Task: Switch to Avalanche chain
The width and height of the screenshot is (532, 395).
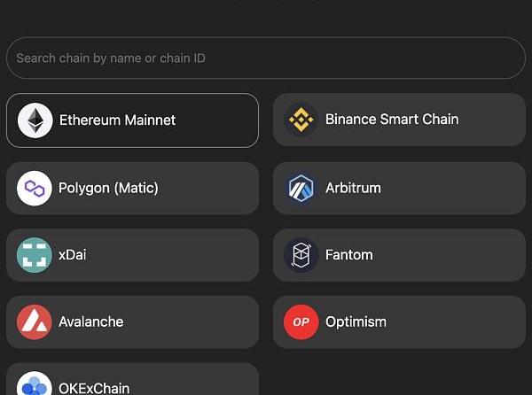Action: 91,321
